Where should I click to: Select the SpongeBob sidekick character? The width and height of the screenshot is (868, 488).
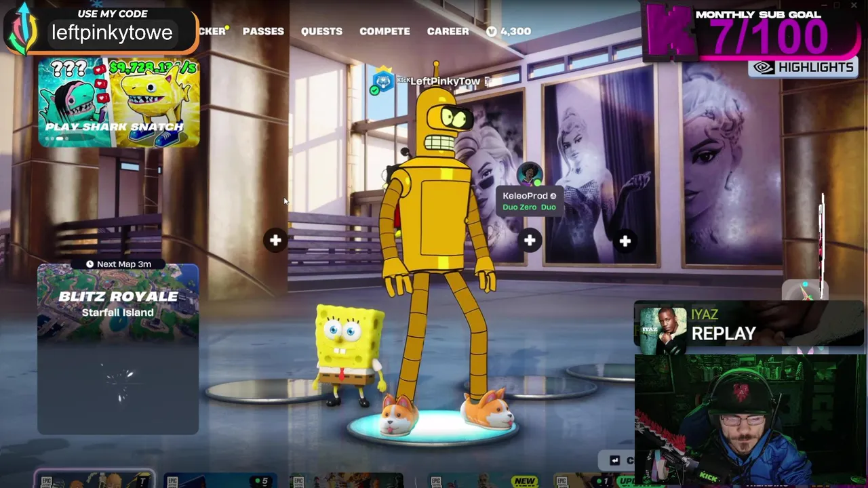pos(349,354)
